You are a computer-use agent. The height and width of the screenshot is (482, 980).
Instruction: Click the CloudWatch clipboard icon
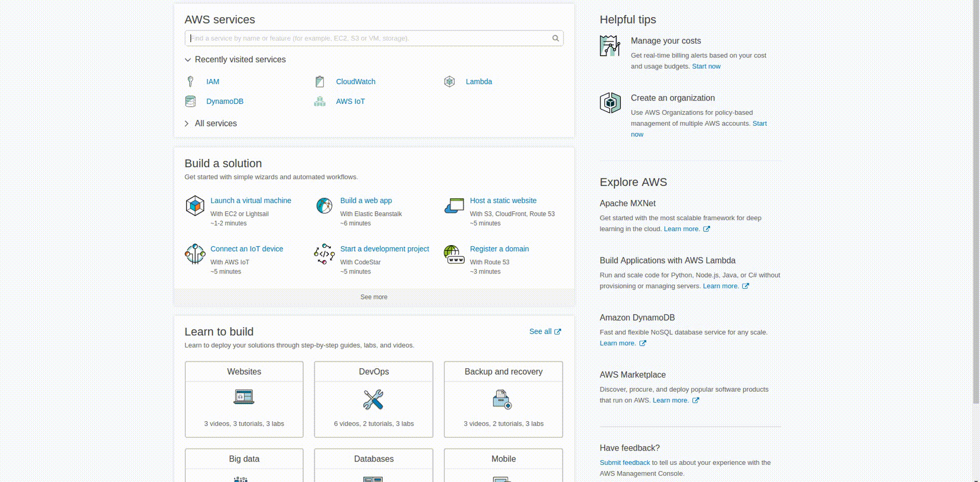coord(319,81)
